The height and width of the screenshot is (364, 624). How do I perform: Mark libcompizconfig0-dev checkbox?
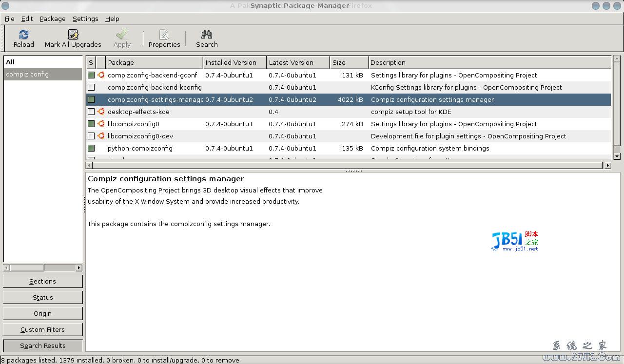(91, 136)
